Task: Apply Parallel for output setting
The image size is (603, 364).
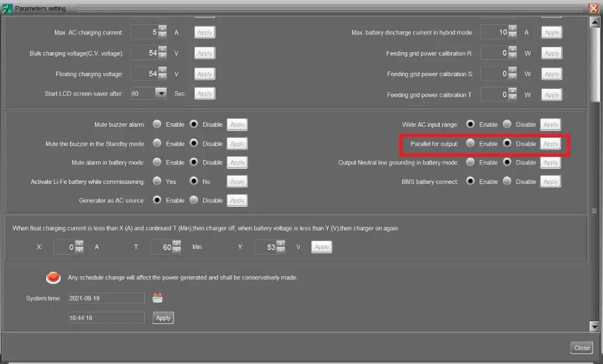Action: (550, 143)
